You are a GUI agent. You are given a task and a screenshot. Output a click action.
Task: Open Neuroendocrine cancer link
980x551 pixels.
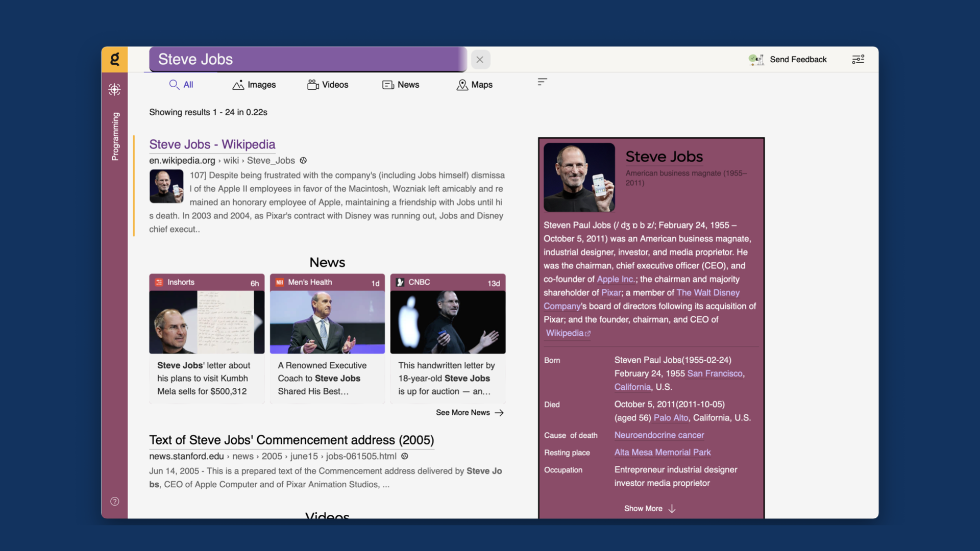click(x=659, y=435)
